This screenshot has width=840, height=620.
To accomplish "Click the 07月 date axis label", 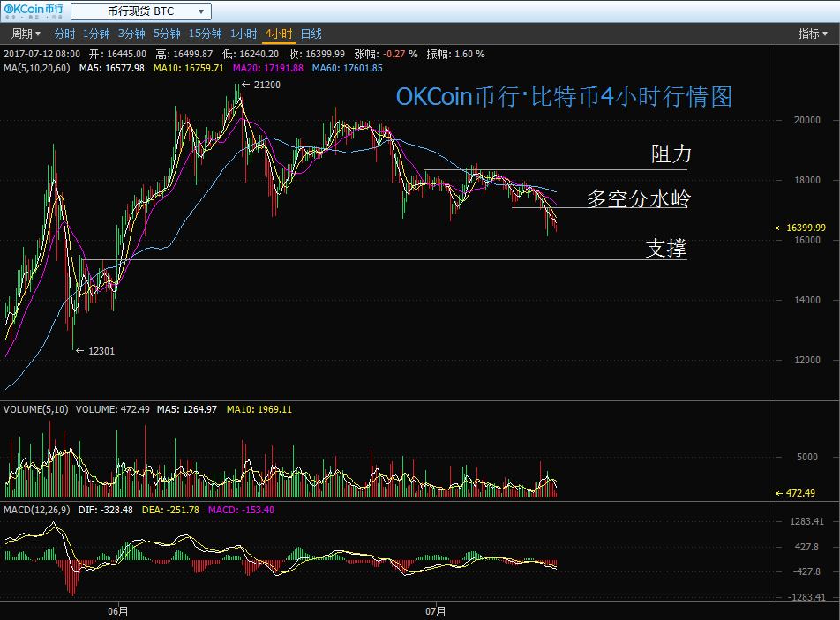I will click(436, 611).
